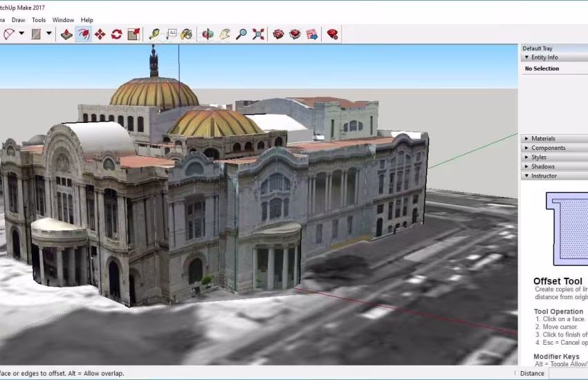Viewport: 588px width, 380px height.
Task: Click the '1. Click on a face.' instruction
Action: [560, 319]
